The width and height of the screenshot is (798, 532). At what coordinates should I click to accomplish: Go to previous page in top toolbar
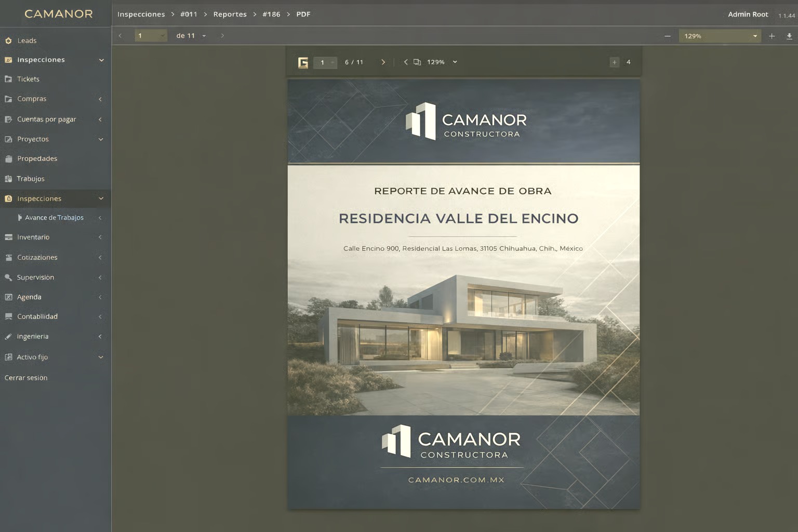coord(120,36)
